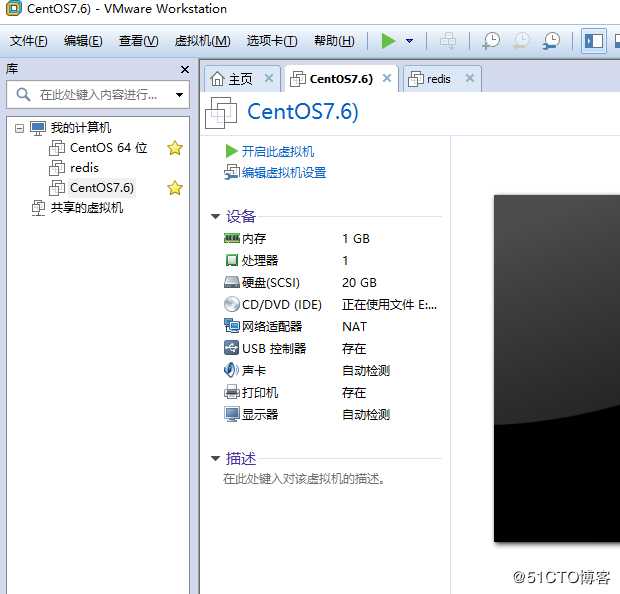Click the search magnifier icon in library

23,95
